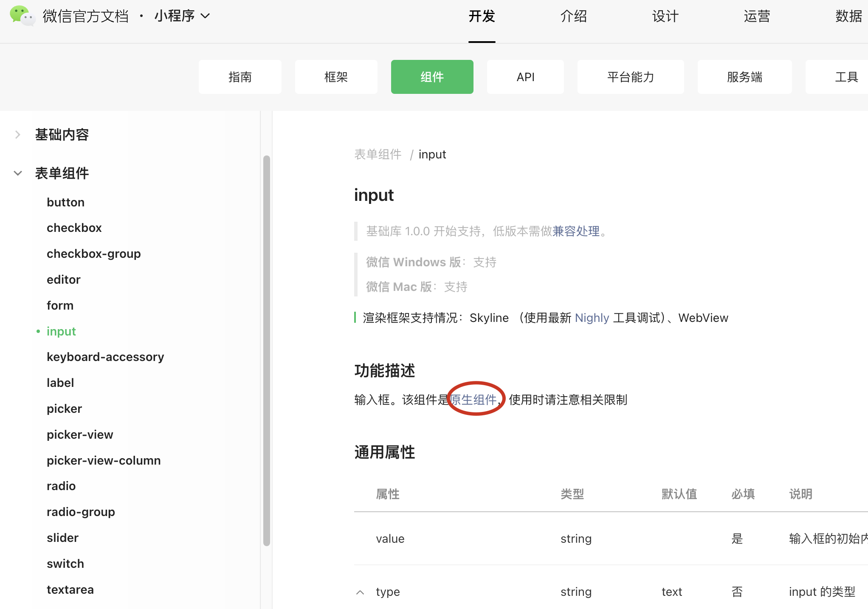Select the 框架 section button
Viewport: 868px width, 609px height.
[x=336, y=77]
